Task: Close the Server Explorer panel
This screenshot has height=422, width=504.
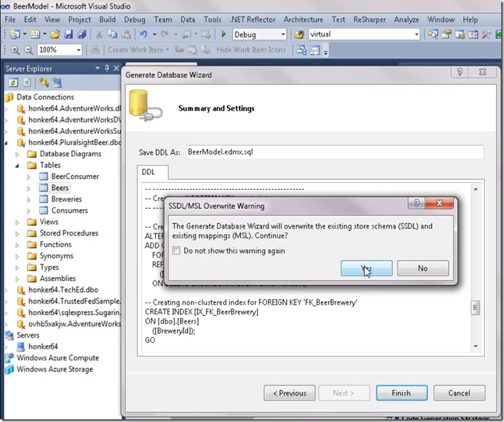Action: [116, 68]
